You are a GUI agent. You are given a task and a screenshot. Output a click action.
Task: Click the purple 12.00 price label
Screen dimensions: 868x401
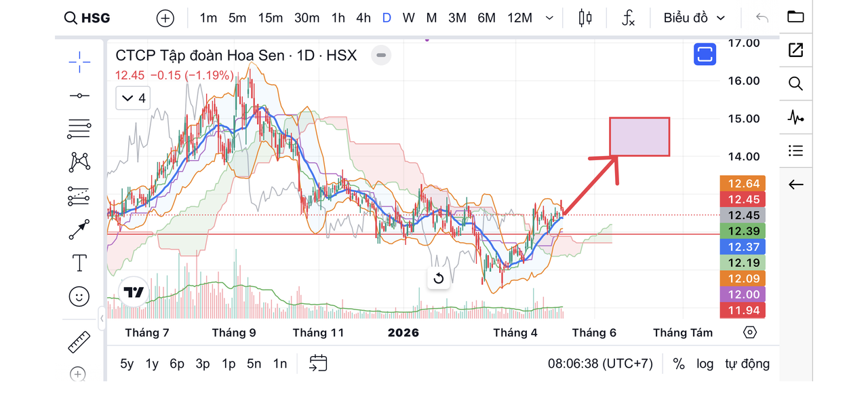tap(743, 294)
